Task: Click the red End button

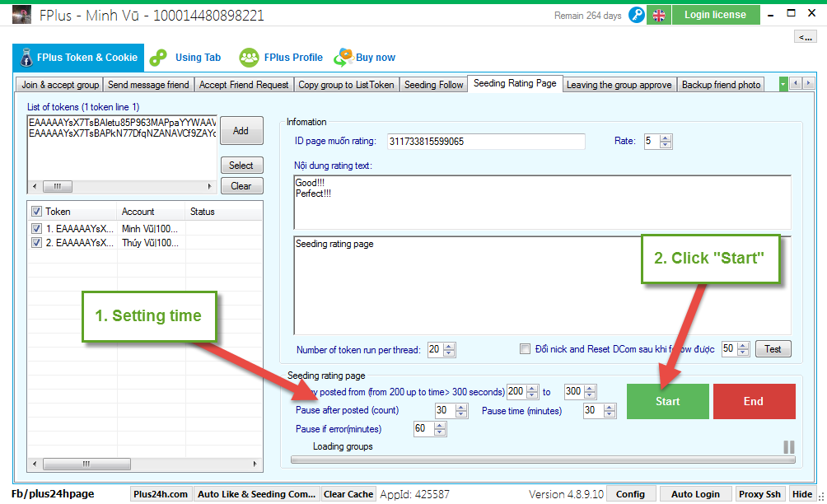Action: point(755,401)
